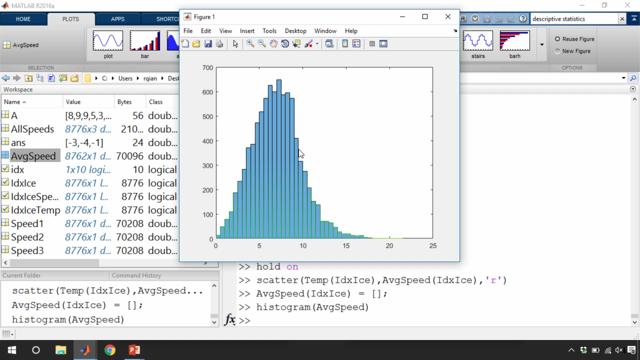
Task: Select the Speed1 workspace variable
Action: coord(27,223)
